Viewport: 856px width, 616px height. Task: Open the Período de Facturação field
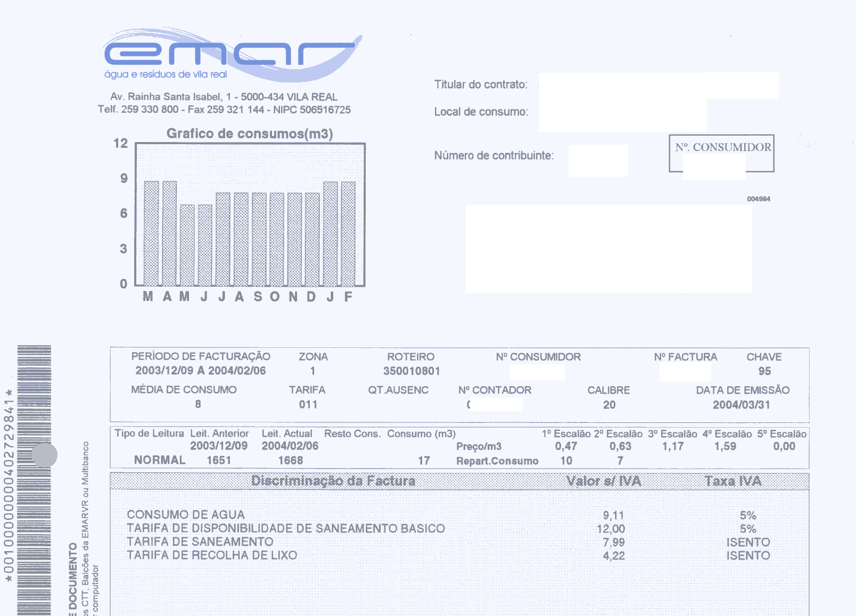[201, 363]
